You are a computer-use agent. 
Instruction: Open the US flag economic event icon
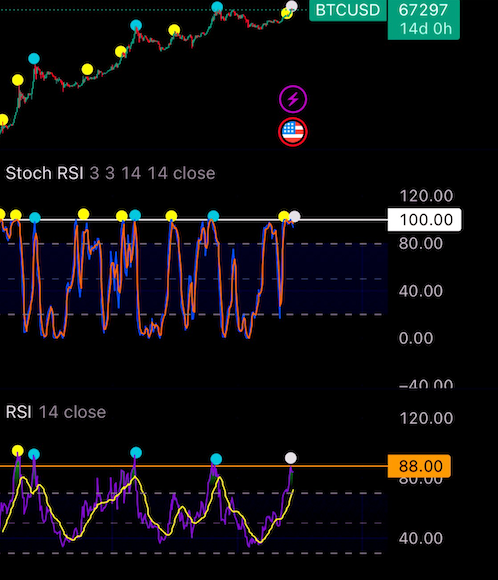(293, 132)
